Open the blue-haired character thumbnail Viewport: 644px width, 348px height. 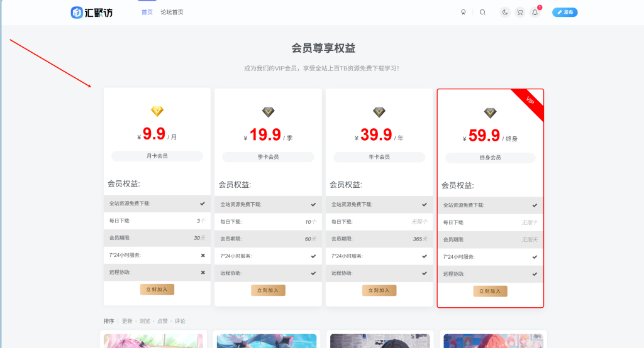pyautogui.click(x=267, y=340)
